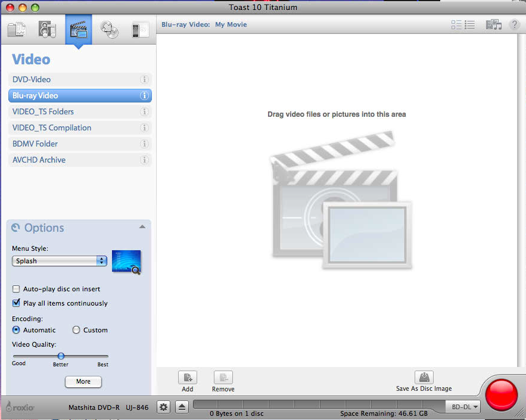526x420 pixels.
Task: Select VIDEO_TS Compilation format
Action: [80, 128]
